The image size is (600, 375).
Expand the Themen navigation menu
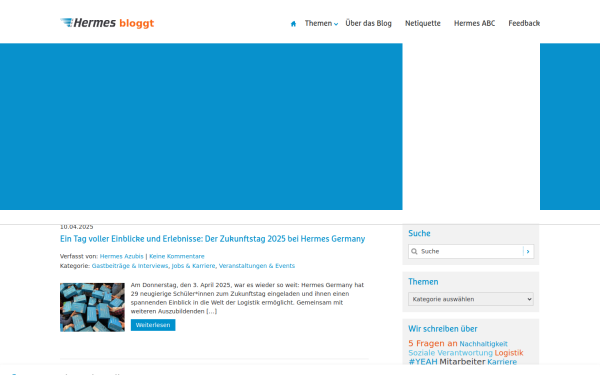pos(321,23)
